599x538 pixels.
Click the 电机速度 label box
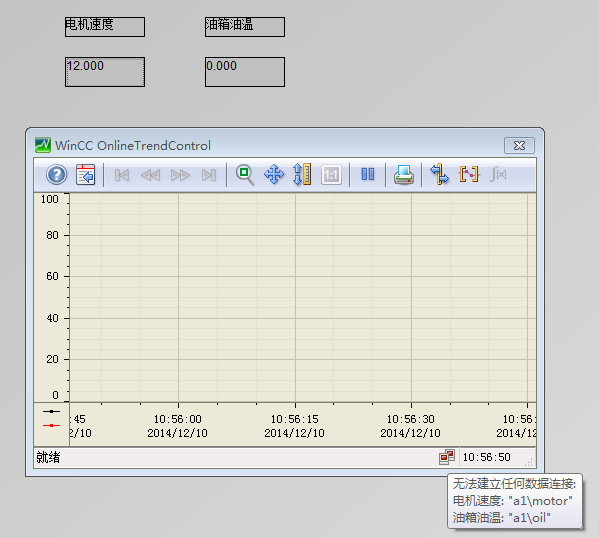click(105, 27)
